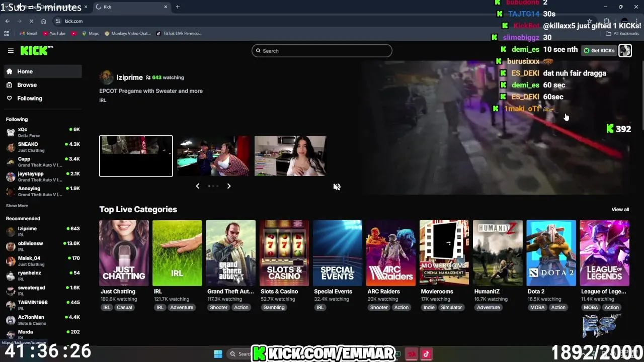
Task: Click the Simulator tag
Action: pyautogui.click(x=451, y=308)
